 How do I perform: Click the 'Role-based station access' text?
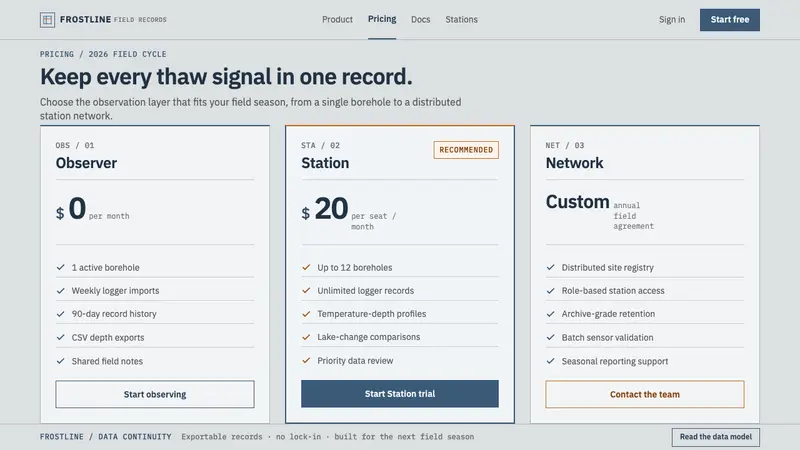pos(613,291)
